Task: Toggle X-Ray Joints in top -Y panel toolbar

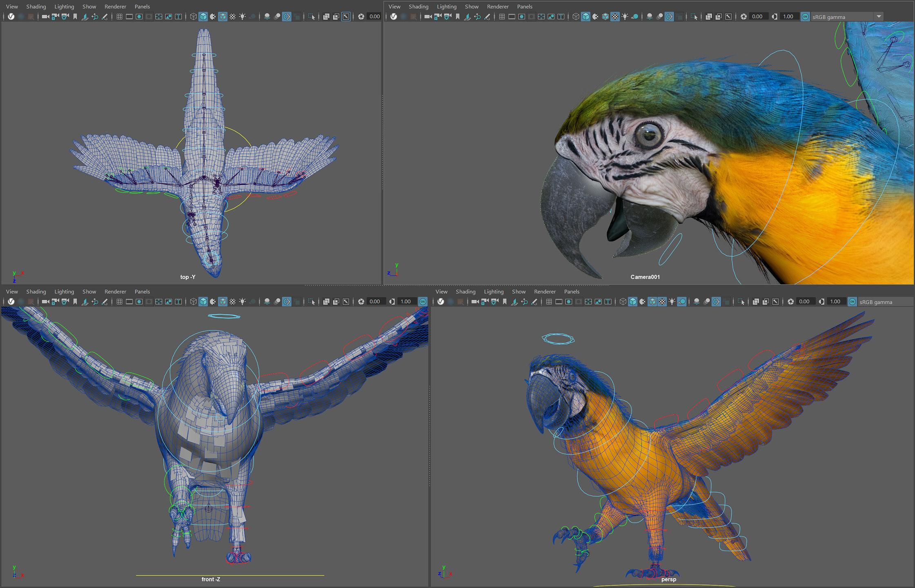Action: pos(346,17)
